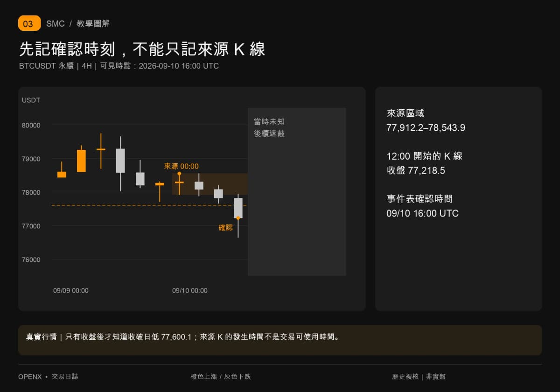Click the 80000 price axis label
The image size is (560, 392).
click(31, 125)
